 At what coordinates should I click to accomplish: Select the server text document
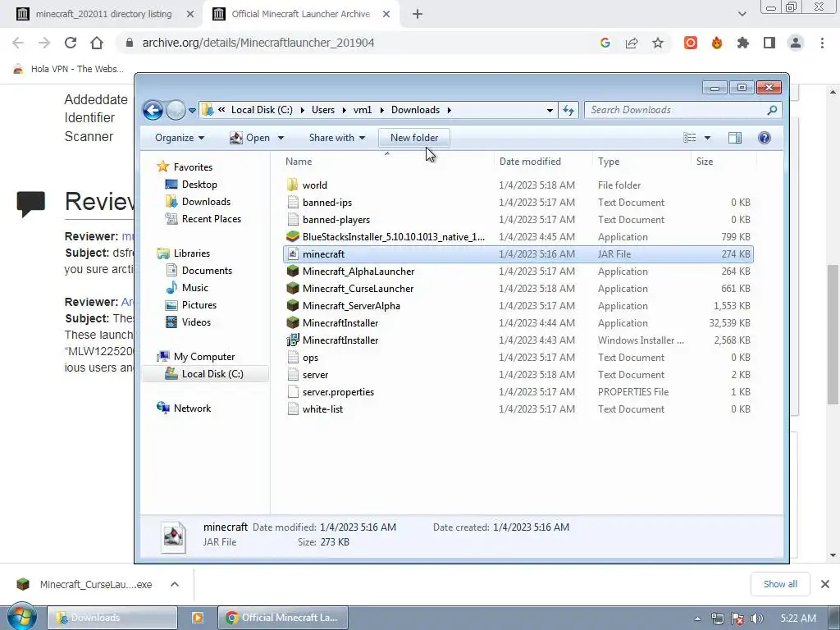[x=315, y=374]
